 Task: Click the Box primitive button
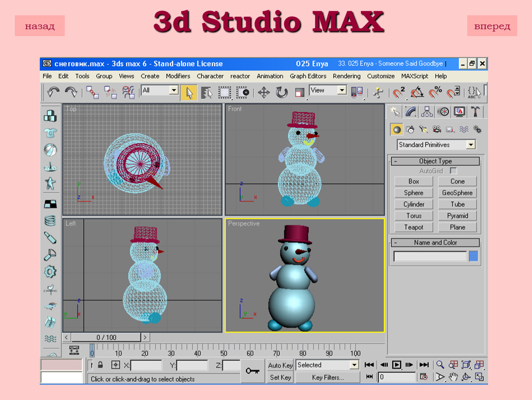click(x=414, y=181)
